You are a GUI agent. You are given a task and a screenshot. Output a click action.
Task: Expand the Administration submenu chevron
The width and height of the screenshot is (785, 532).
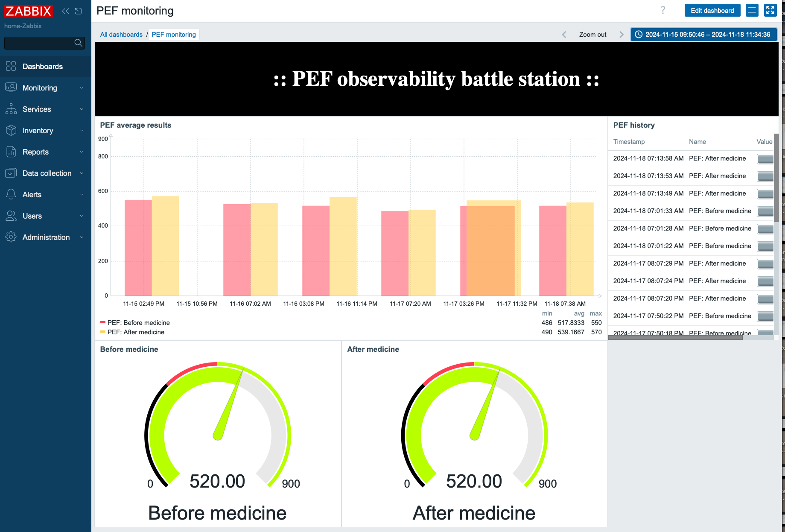(82, 237)
